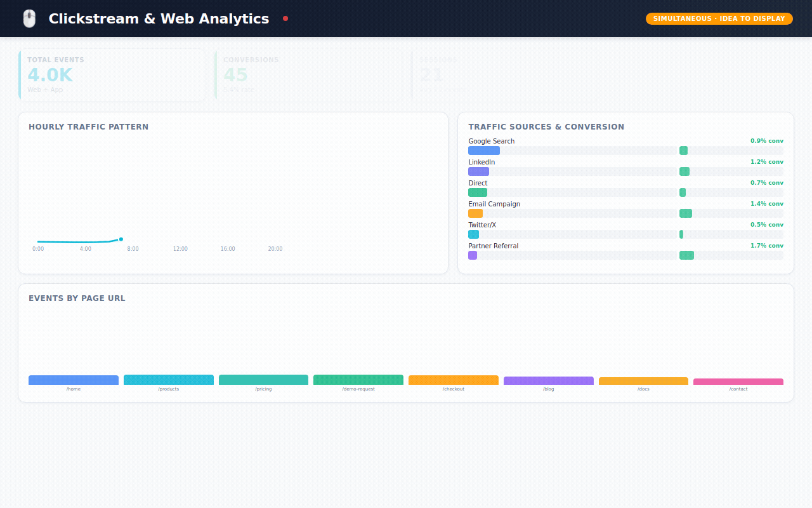Select the /products bar in events chart
Screen dimensions: 812x508
pyautogui.click(x=168, y=380)
